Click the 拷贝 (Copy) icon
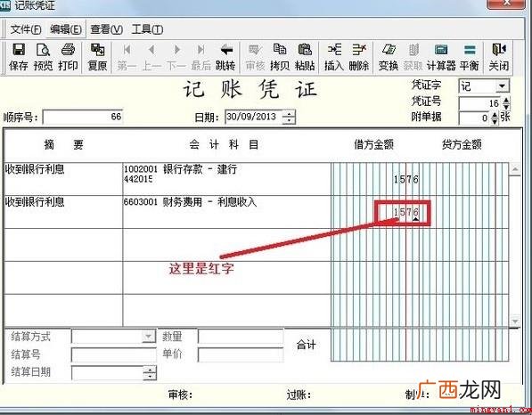Screen dimensions: 532x415 (x=280, y=57)
